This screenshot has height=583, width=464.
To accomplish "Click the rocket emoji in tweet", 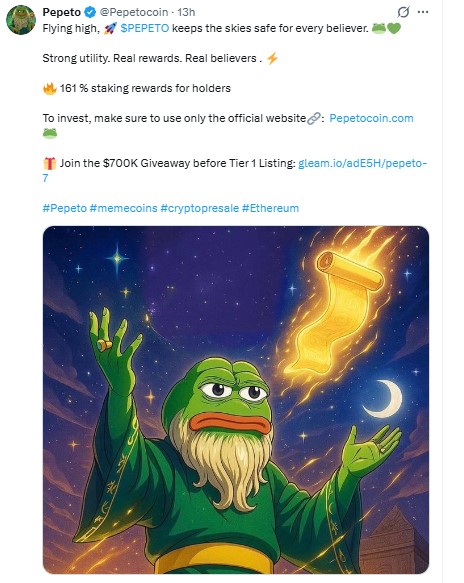I will pos(110,28).
